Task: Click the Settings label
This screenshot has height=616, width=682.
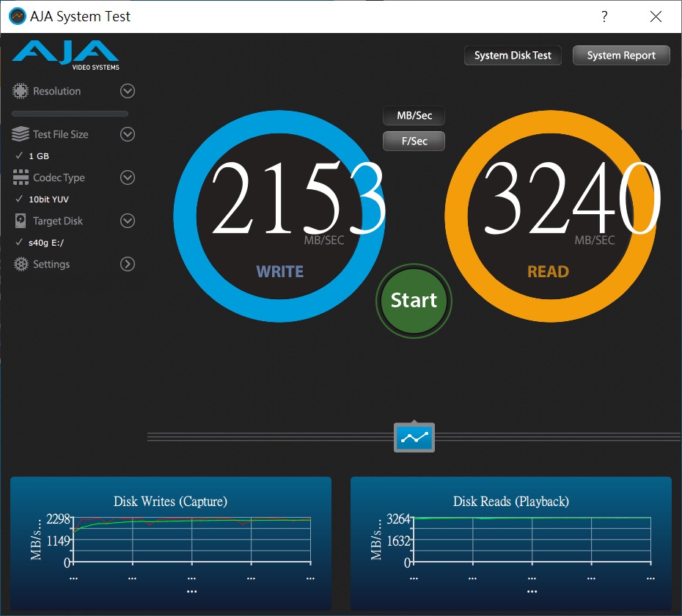Action: pos(51,264)
